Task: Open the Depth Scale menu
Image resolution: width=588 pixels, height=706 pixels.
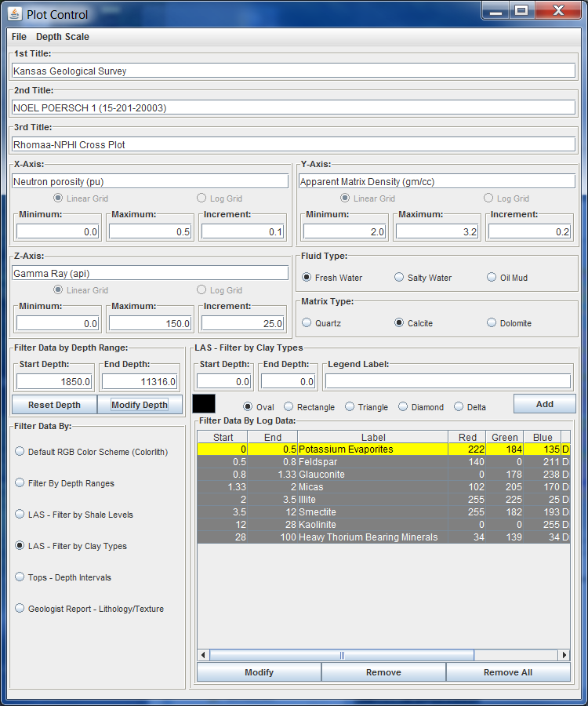Action: point(63,37)
